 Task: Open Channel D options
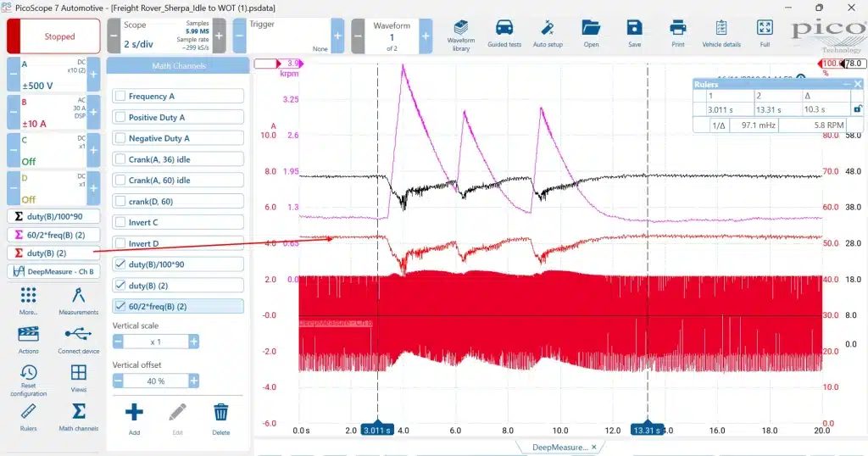coord(53,188)
